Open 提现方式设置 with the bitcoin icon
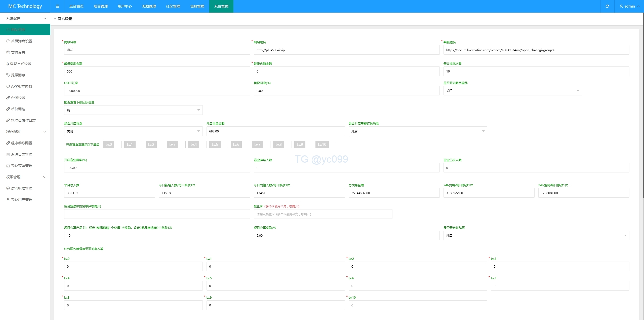The height and width of the screenshot is (320, 644). click(x=8, y=64)
